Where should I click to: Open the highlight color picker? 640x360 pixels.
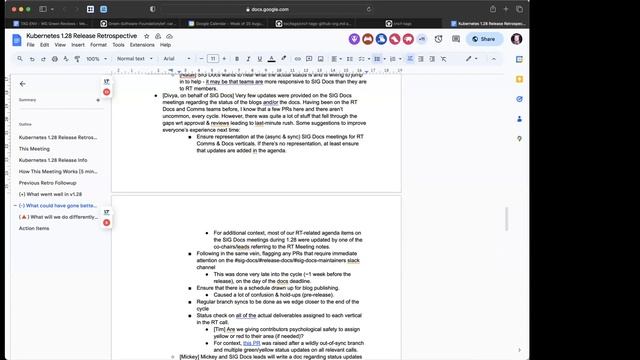point(284,59)
